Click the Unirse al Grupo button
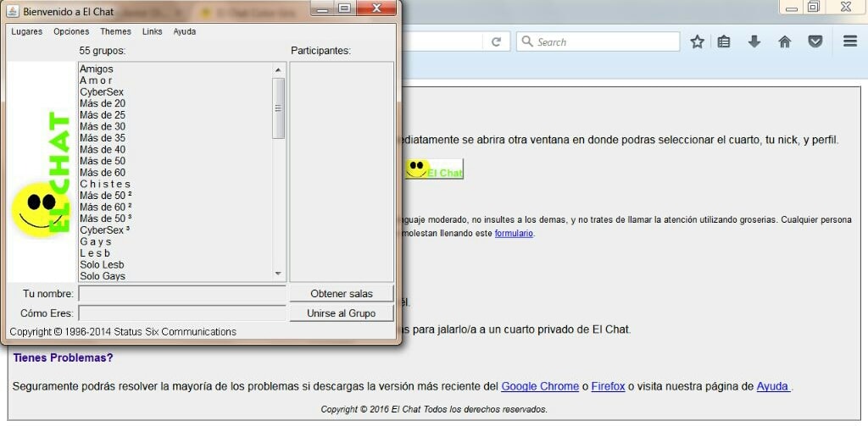The image size is (868, 426). pos(342,313)
